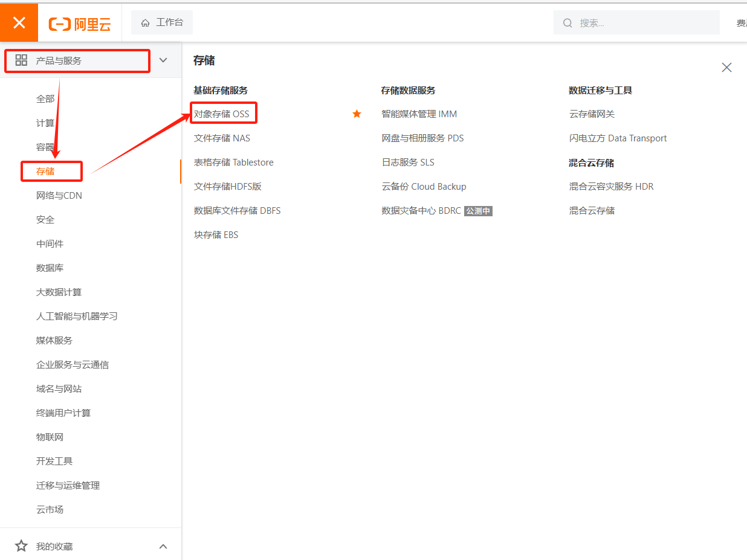The height and width of the screenshot is (560, 747).
Task: Open the 块存储 EBS link
Action: click(216, 235)
